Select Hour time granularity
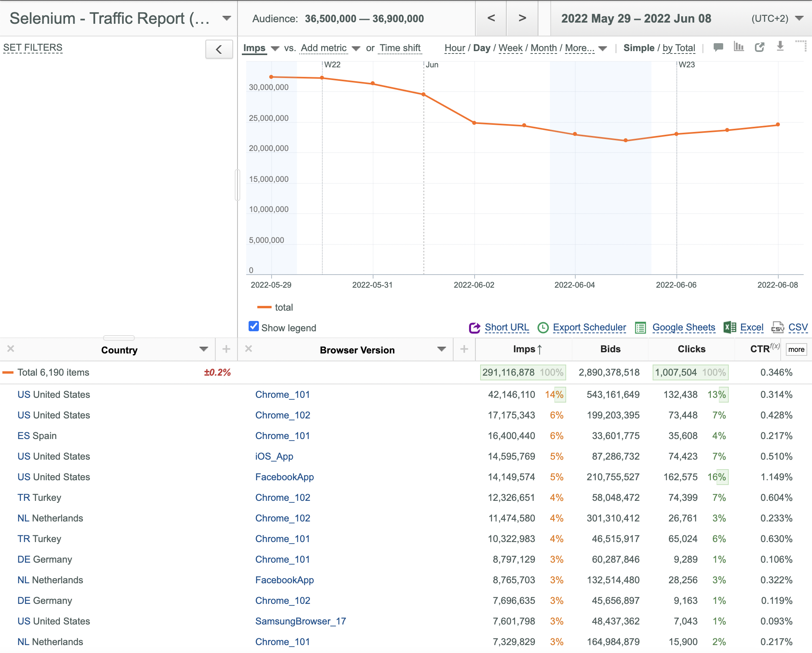 pos(455,48)
